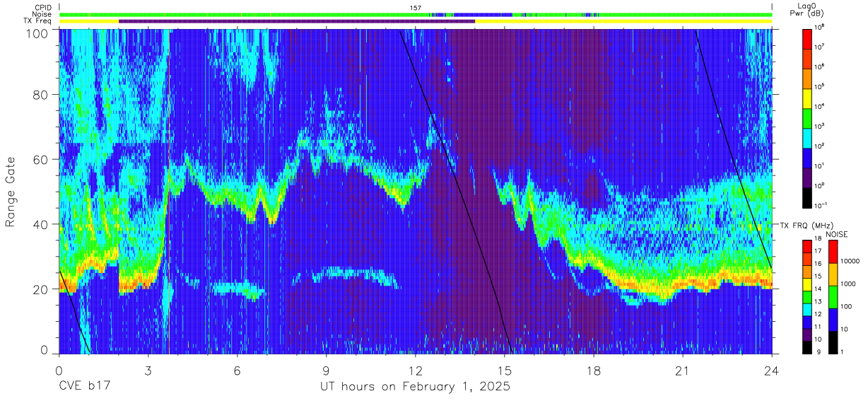Click the black diagonal line near hour 15
The width and height of the screenshot is (868, 401).
tap(454, 191)
